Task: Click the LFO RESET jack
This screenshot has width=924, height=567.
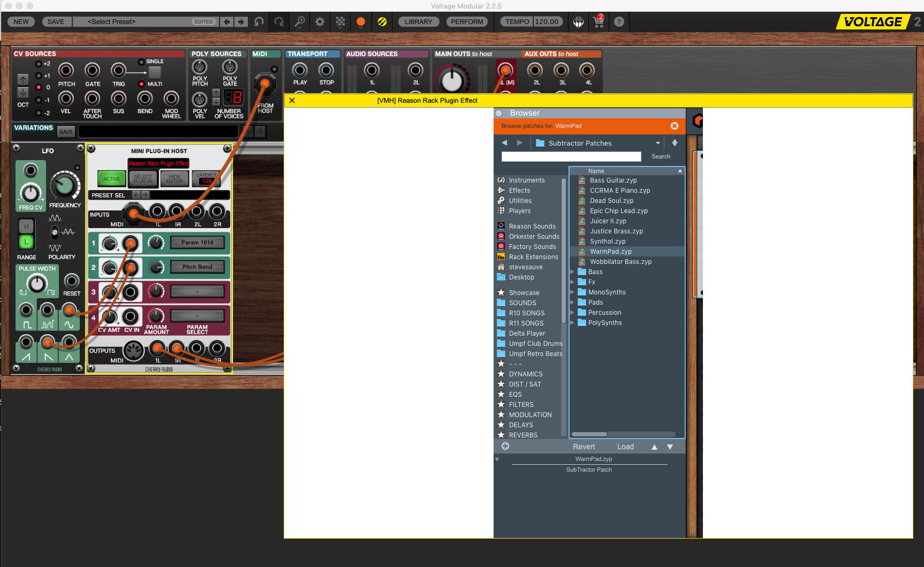Action: coord(71,281)
